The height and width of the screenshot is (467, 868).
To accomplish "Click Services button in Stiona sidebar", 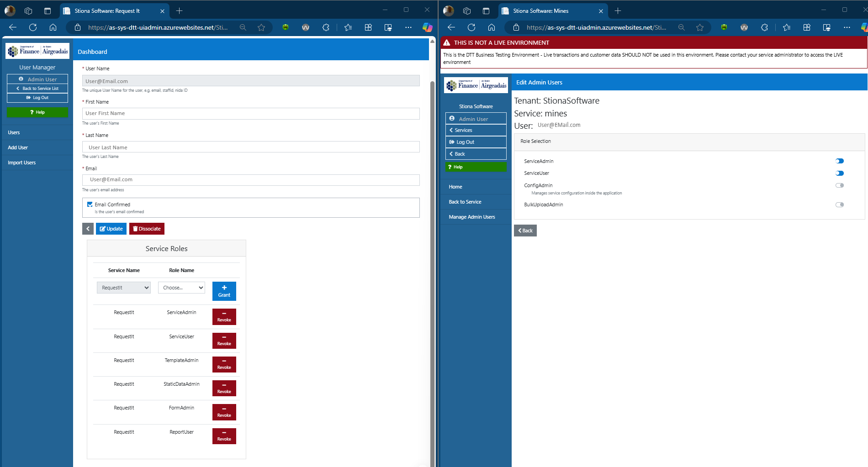I will point(476,130).
